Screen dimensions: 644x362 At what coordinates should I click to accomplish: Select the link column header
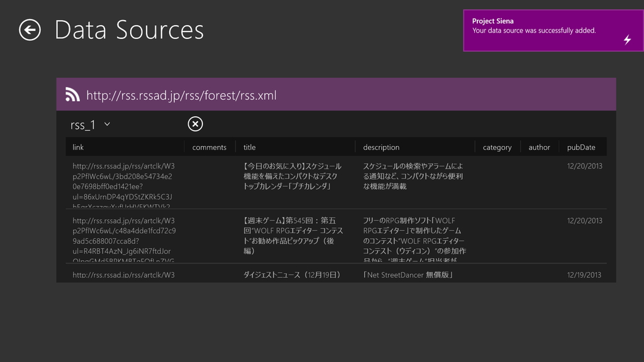[79, 146]
